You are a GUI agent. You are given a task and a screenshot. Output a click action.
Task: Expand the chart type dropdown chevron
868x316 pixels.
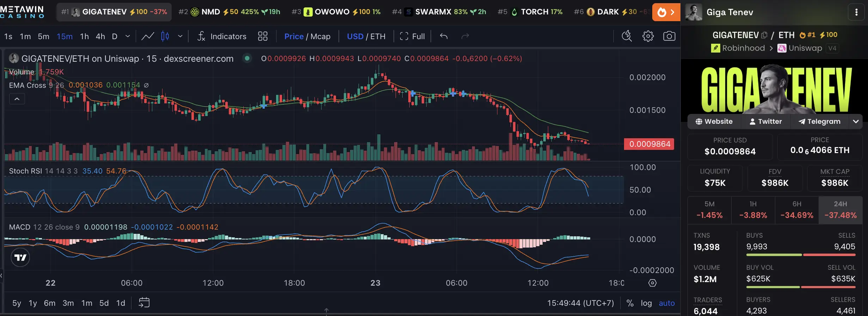point(180,36)
